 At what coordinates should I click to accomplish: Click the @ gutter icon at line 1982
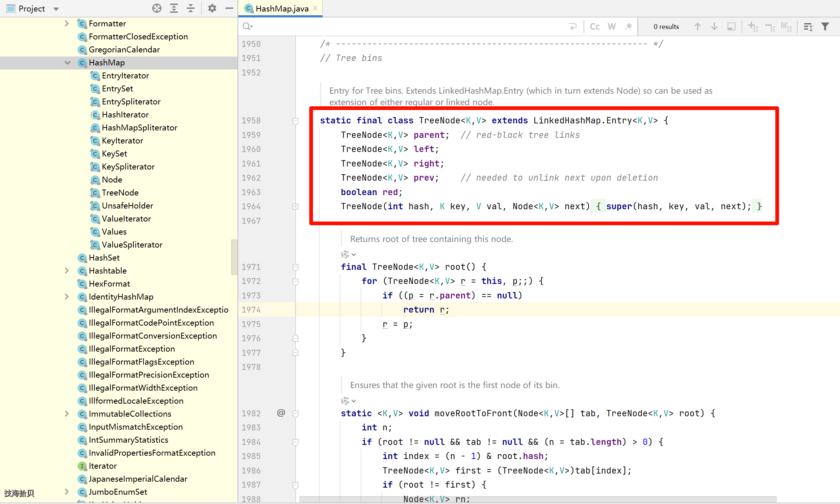point(281,413)
